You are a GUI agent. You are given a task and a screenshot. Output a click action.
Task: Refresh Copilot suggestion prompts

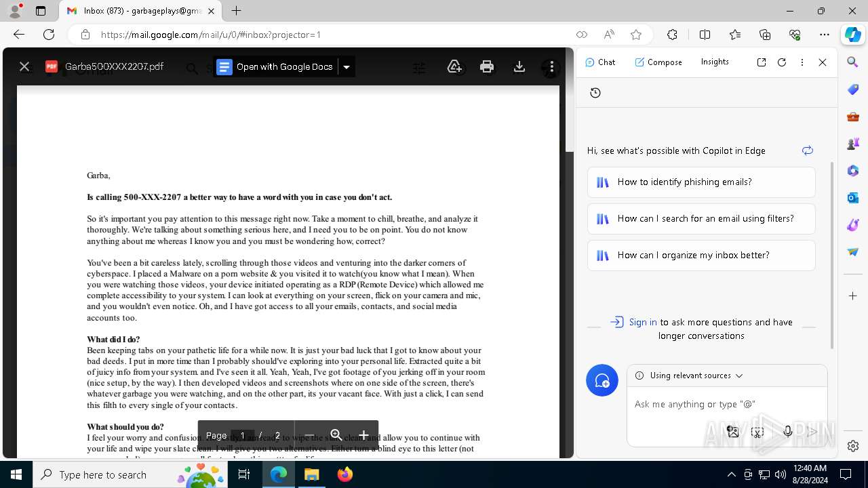[x=807, y=150]
